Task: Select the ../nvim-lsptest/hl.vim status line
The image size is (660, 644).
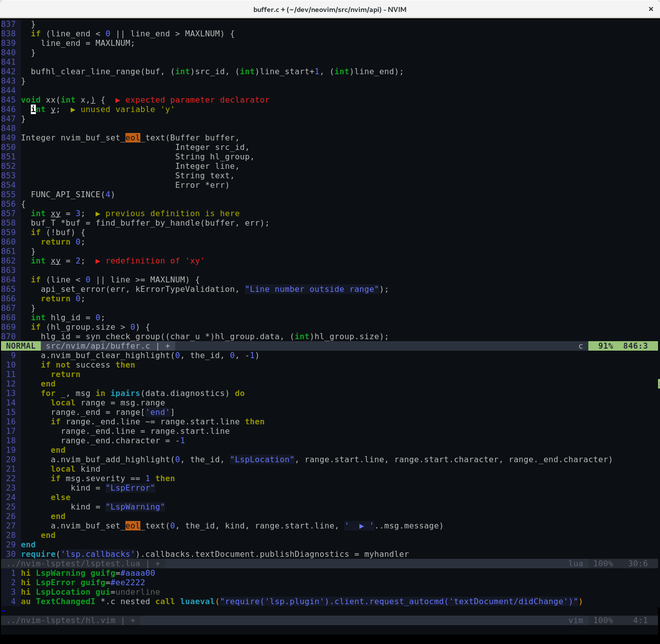Action: (330, 621)
